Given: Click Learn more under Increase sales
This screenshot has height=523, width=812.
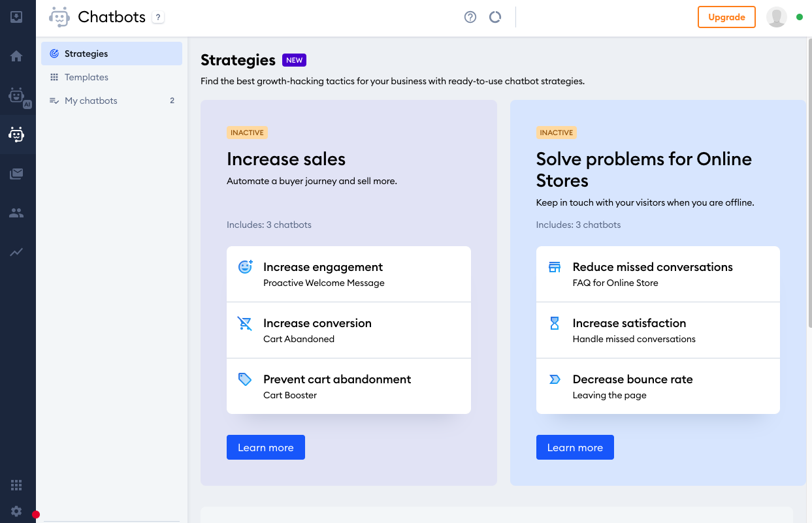Looking at the screenshot, I should pyautogui.click(x=266, y=447).
